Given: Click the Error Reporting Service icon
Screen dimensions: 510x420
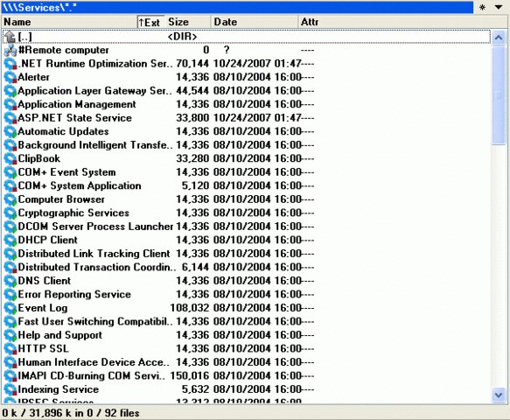Looking at the screenshot, I should pos(10,294).
